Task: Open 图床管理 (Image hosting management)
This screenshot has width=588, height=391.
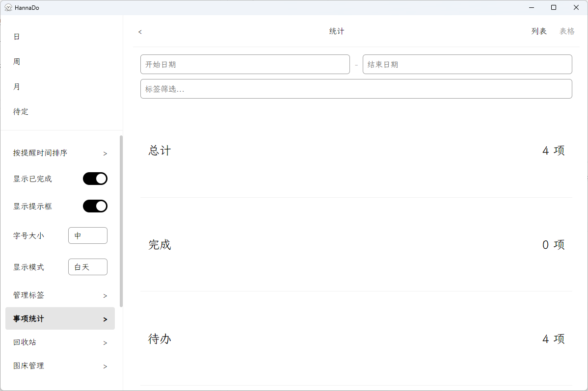Action: coord(28,365)
